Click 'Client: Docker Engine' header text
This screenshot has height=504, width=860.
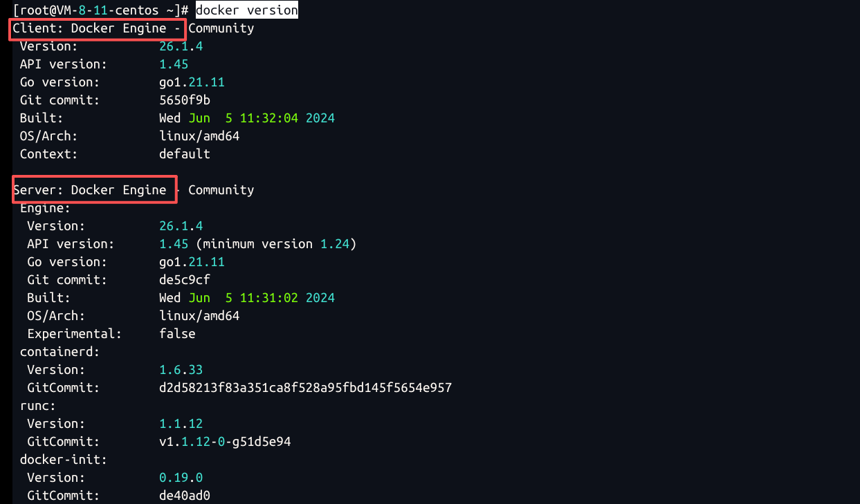[x=89, y=28]
